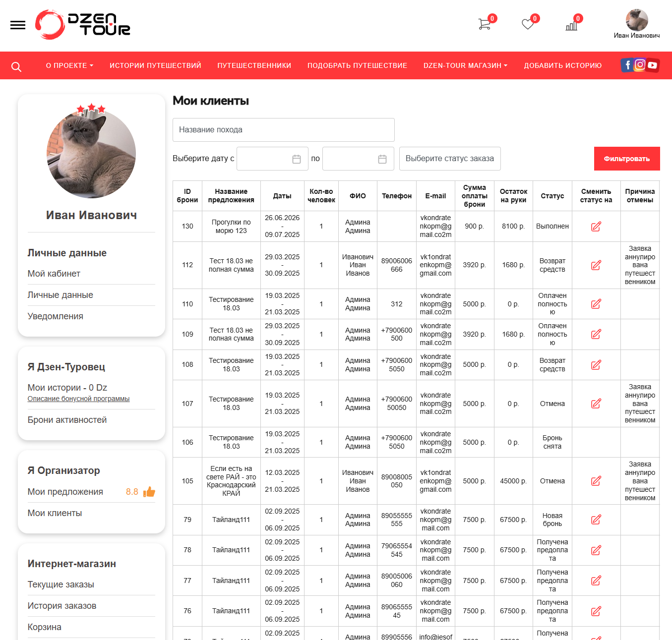Open the shopping cart icon
The width and height of the screenshot is (672, 640).
(x=485, y=24)
